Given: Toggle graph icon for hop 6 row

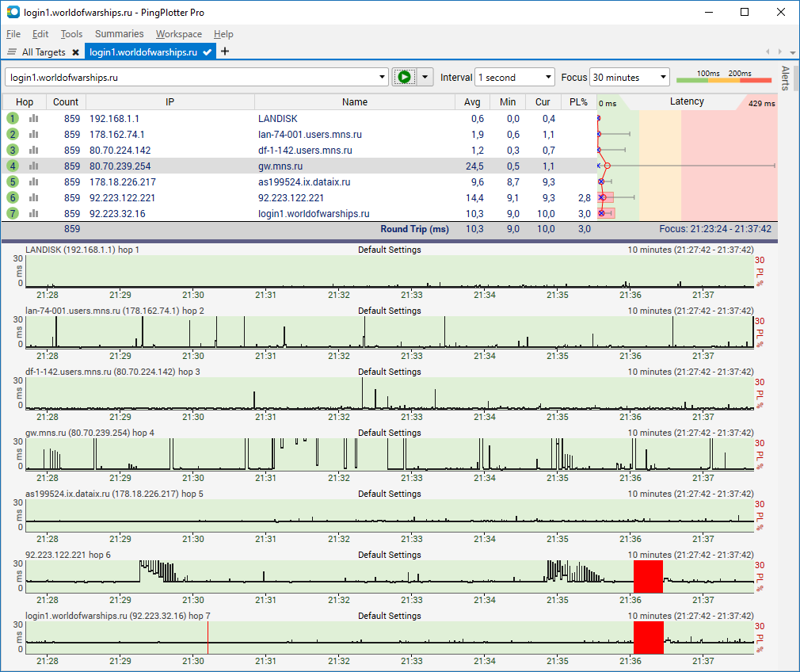Looking at the screenshot, I should tap(34, 197).
